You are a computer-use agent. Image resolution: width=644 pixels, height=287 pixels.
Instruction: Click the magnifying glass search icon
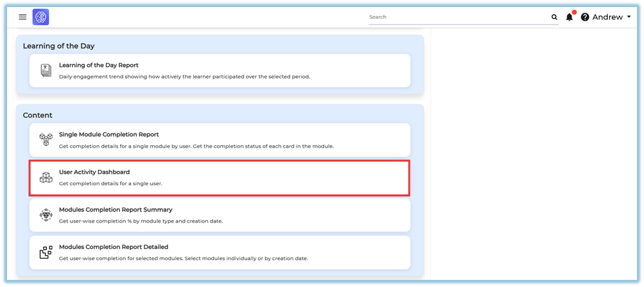tap(554, 17)
